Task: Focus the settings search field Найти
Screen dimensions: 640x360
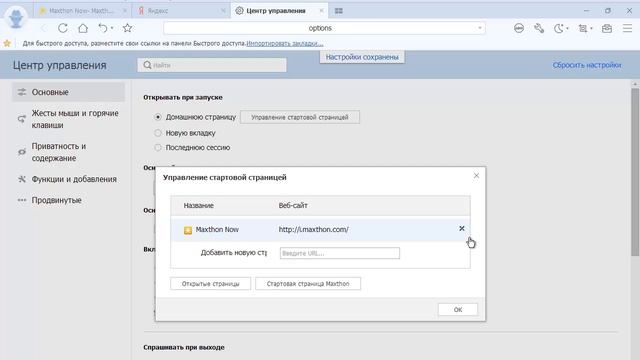Action: (x=212, y=65)
